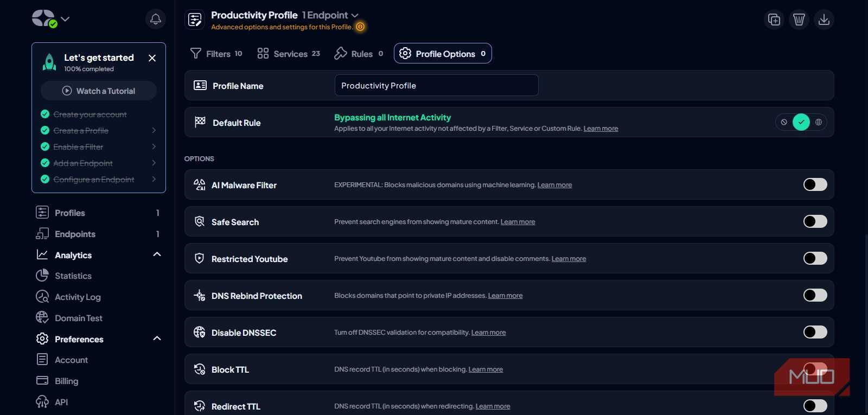Switch to the Filters tab
Viewport: 868px width, 415px height.
(216, 54)
